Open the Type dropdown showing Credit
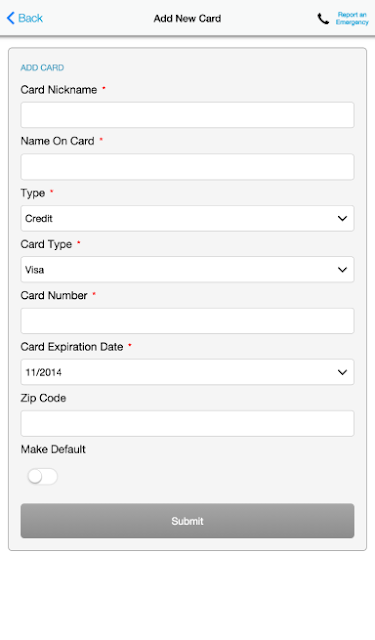Image resolution: width=375 pixels, height=640 pixels. tap(187, 218)
